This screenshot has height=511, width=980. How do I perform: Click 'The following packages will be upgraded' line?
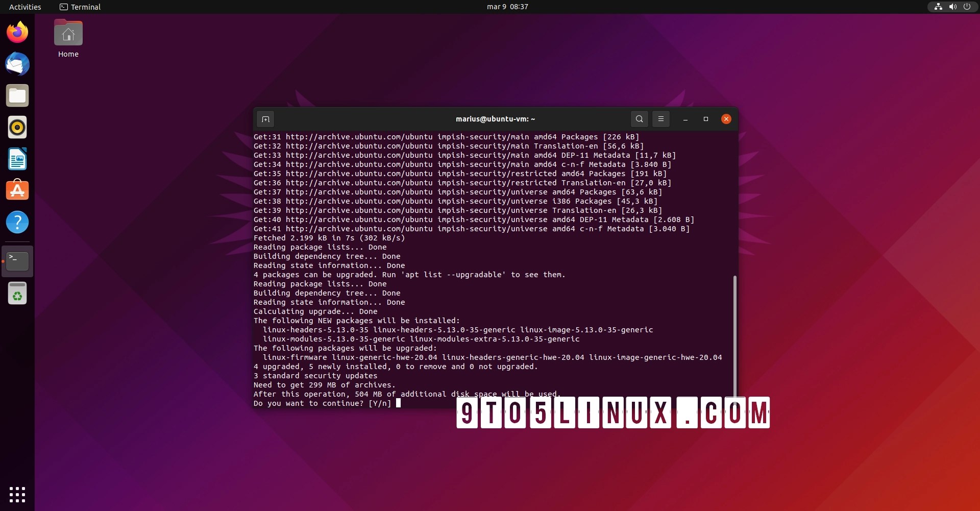(345, 348)
